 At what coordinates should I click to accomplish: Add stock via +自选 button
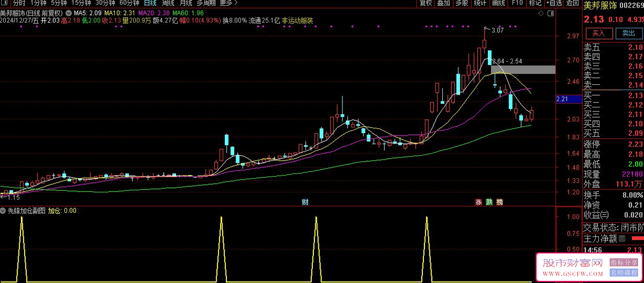tap(554, 3)
